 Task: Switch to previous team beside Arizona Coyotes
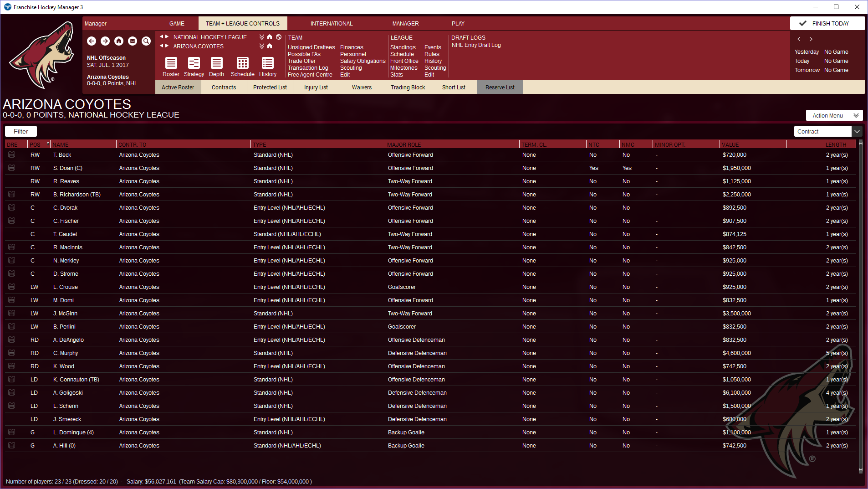[161, 46]
